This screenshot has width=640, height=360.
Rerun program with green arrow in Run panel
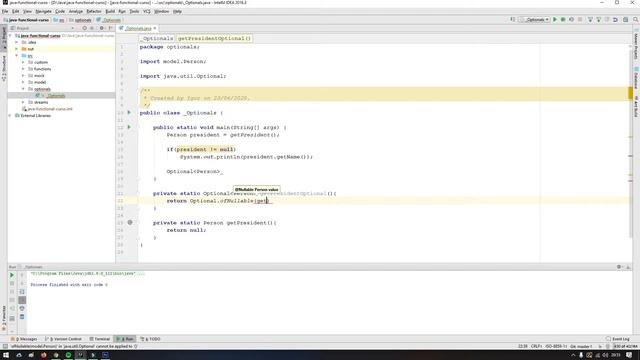[x=12, y=275]
